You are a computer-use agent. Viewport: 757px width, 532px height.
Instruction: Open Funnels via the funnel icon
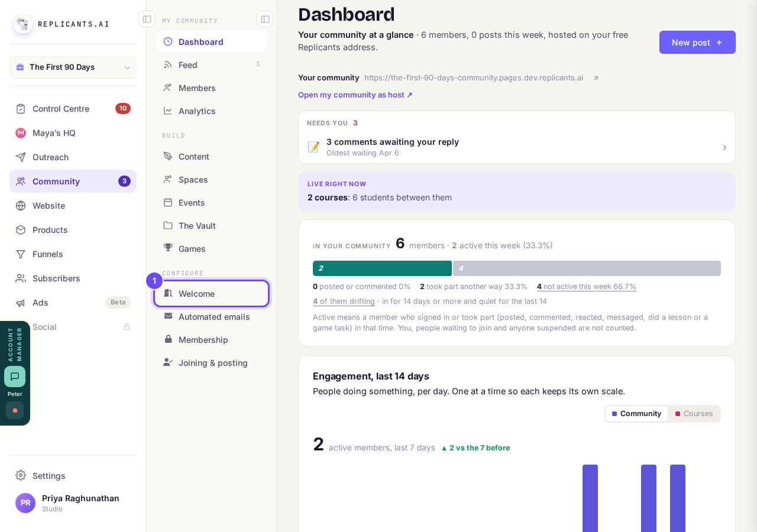(x=21, y=254)
